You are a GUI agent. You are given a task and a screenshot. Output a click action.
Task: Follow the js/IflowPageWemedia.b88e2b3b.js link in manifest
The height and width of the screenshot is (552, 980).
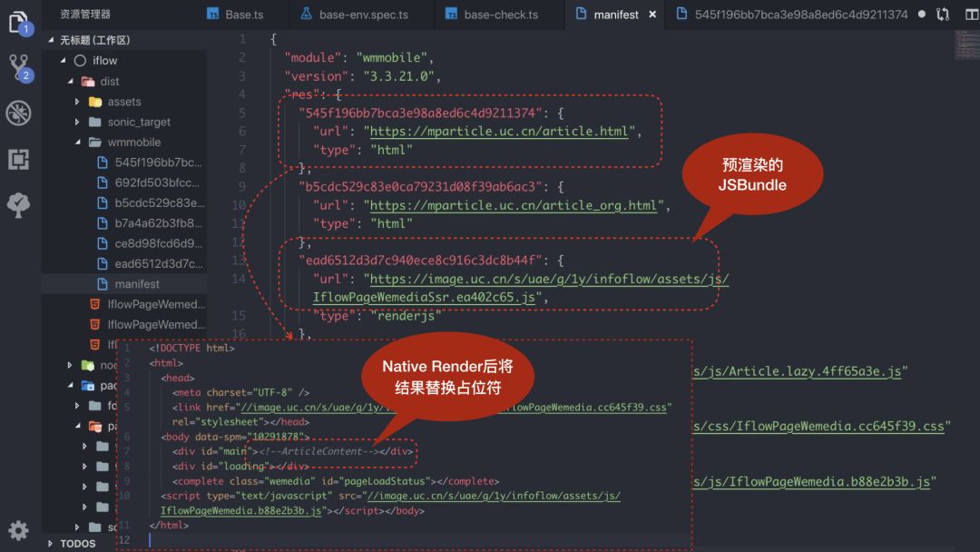point(812,482)
